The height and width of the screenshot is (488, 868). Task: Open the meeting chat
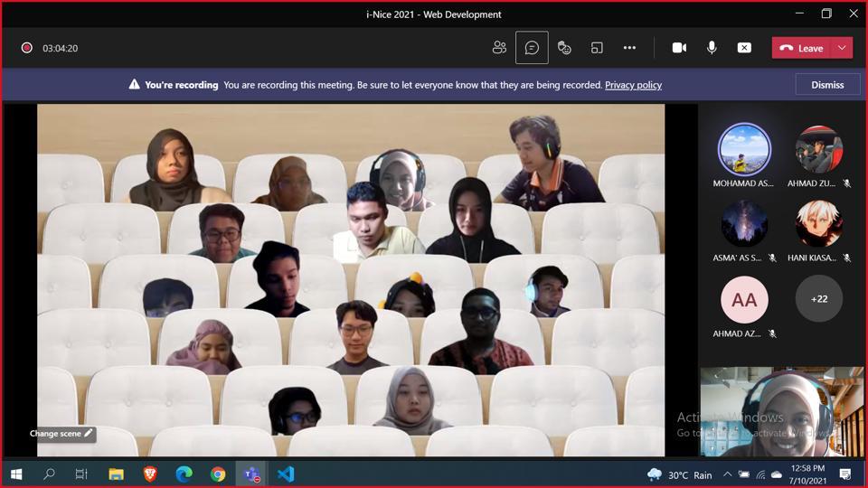(532, 48)
